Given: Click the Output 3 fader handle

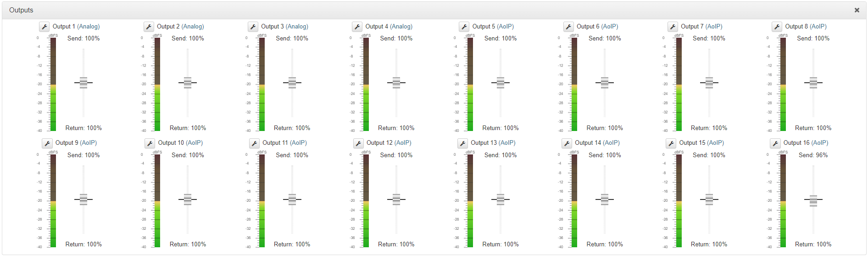Looking at the screenshot, I should [292, 83].
